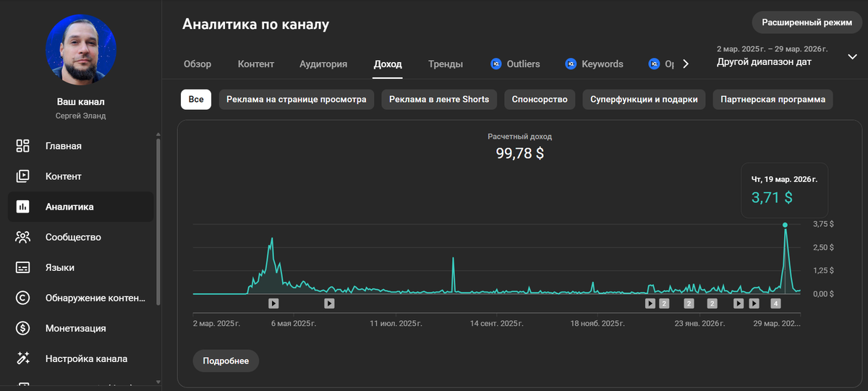This screenshot has width=868, height=391.
Task: Open Главная dashboard icon in sidebar
Action: (22, 146)
